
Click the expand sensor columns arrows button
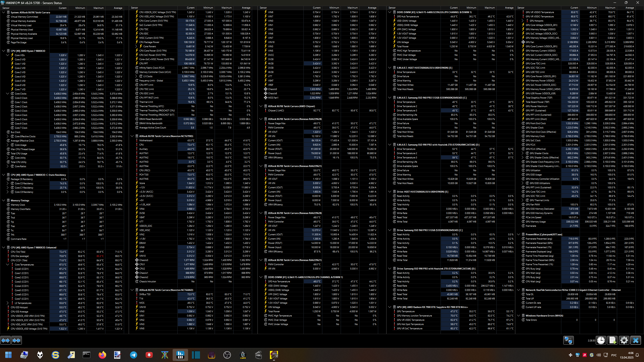coord(6,340)
